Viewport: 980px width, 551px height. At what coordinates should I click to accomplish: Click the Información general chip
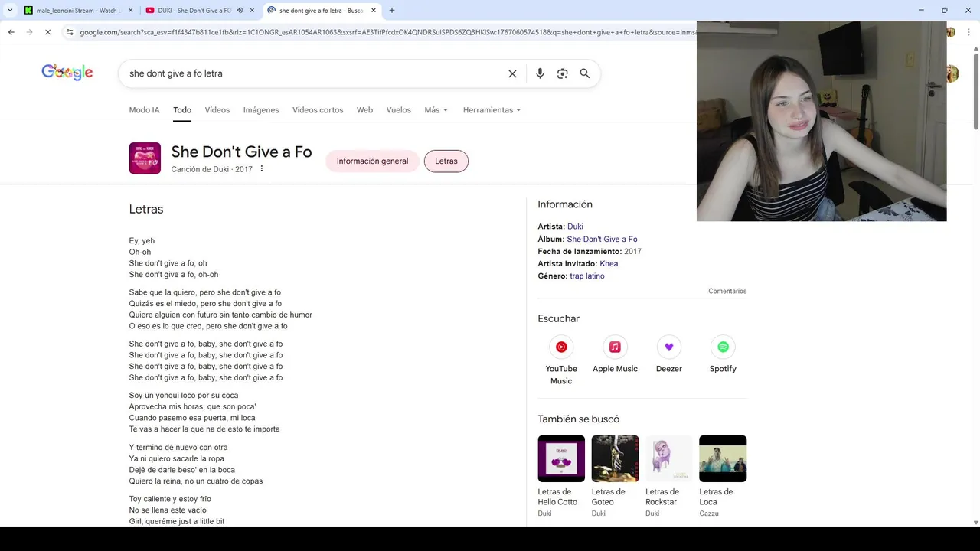372,161
